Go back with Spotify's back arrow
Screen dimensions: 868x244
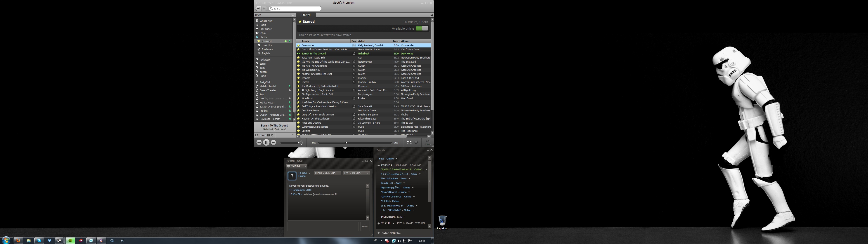pyautogui.click(x=258, y=8)
